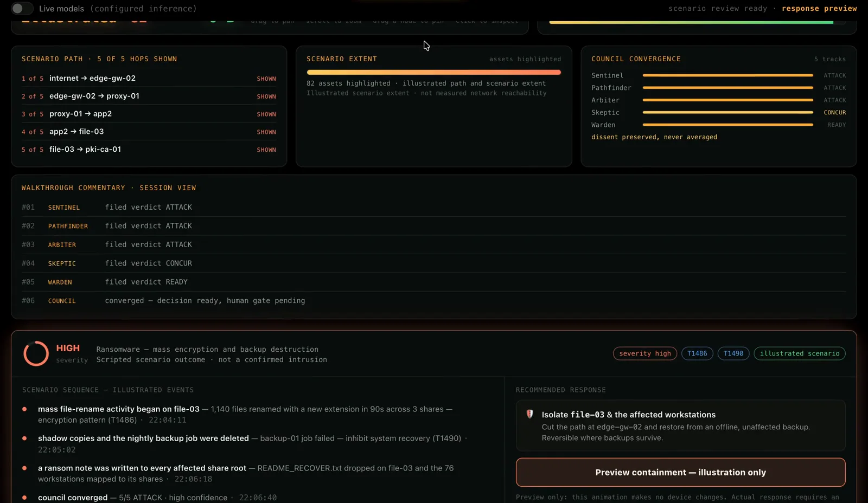Select hop edge-gw-02 → proxy-01

pyautogui.click(x=149, y=96)
